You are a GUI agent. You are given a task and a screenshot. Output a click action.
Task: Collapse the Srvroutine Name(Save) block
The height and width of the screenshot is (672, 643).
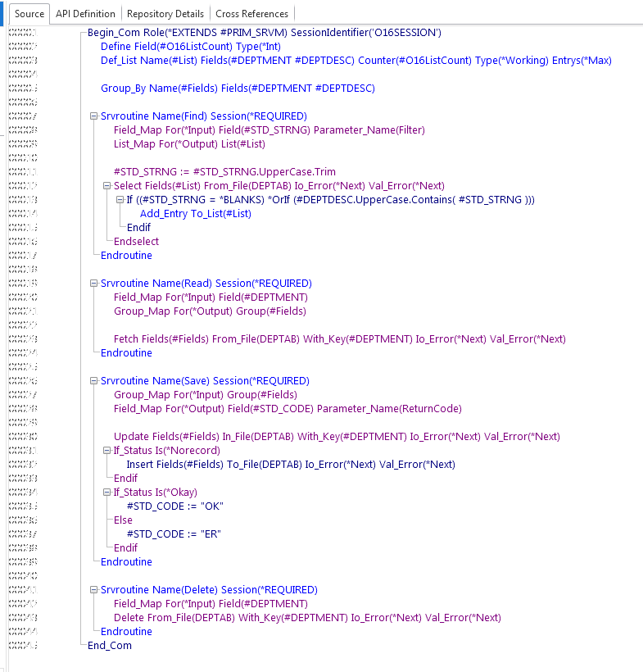click(x=94, y=381)
